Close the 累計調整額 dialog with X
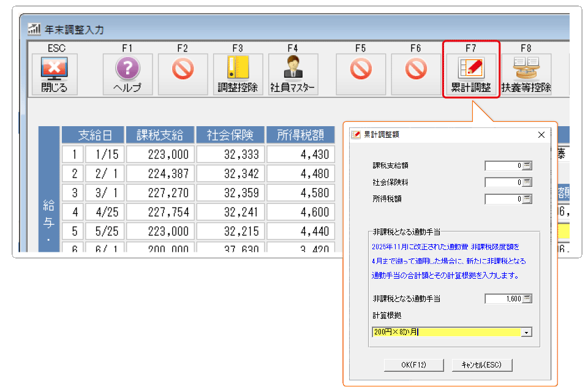This screenshot has width=588, height=392. [541, 135]
